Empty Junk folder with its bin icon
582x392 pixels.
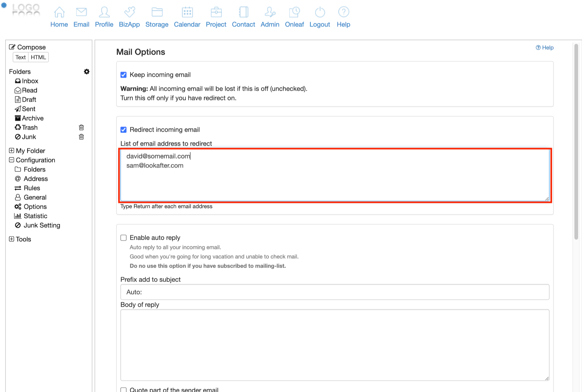pyautogui.click(x=81, y=137)
